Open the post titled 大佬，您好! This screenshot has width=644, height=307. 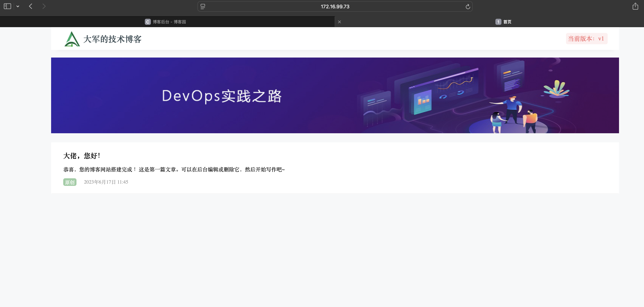(x=82, y=156)
